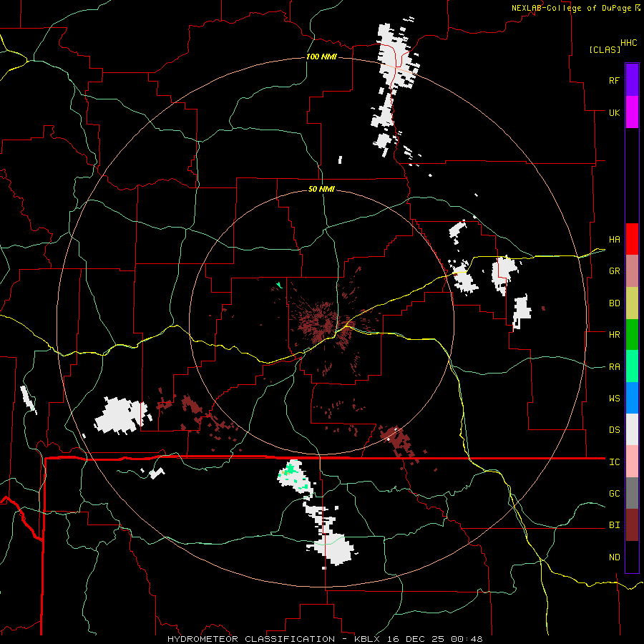Click the GC gray legend swatch
Screen dimensions: 644x644
pyautogui.click(x=632, y=493)
